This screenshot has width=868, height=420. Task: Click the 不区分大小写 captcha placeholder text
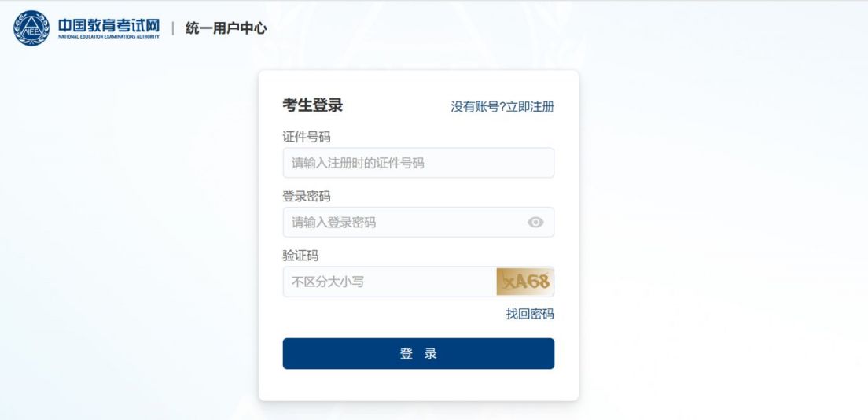click(x=328, y=282)
